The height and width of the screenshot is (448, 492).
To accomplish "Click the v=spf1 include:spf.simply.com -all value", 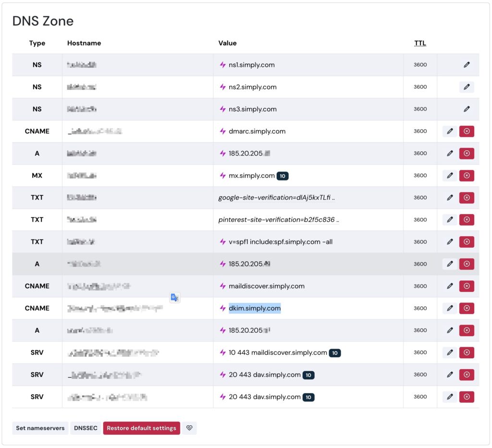I will [281, 242].
